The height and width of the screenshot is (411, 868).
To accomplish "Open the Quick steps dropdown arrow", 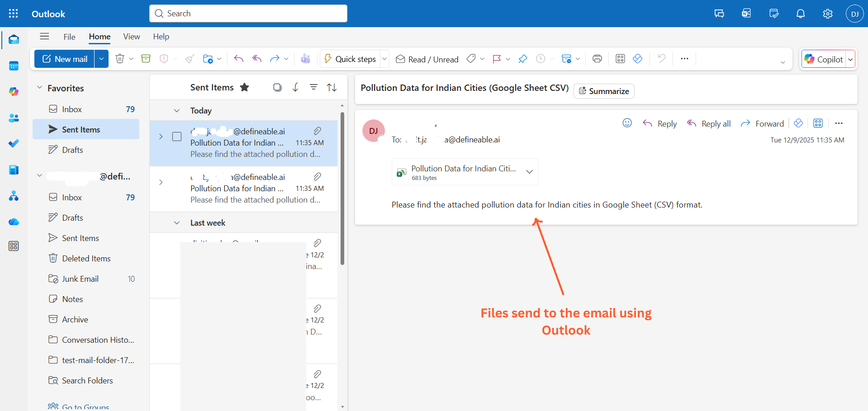I will (384, 59).
